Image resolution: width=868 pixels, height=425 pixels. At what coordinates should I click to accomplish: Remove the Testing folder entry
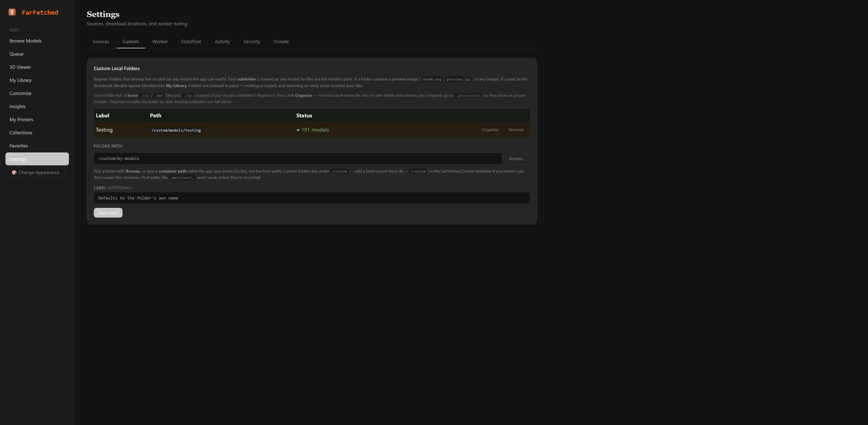tap(516, 130)
